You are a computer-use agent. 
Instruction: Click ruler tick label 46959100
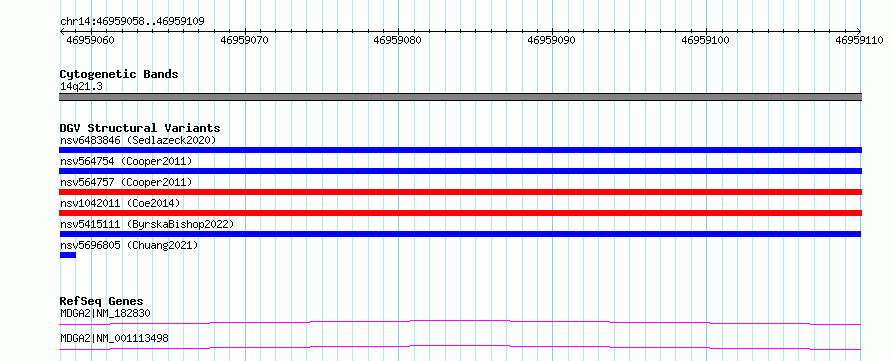click(706, 40)
